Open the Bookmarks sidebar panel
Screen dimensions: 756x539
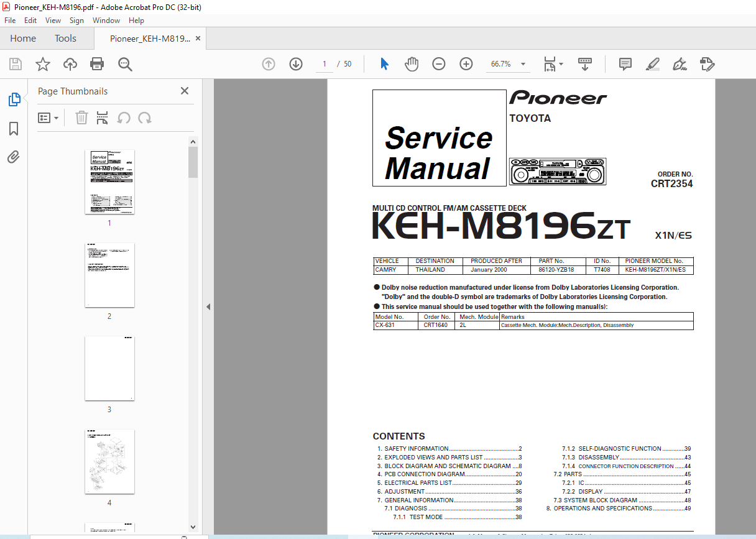14,128
